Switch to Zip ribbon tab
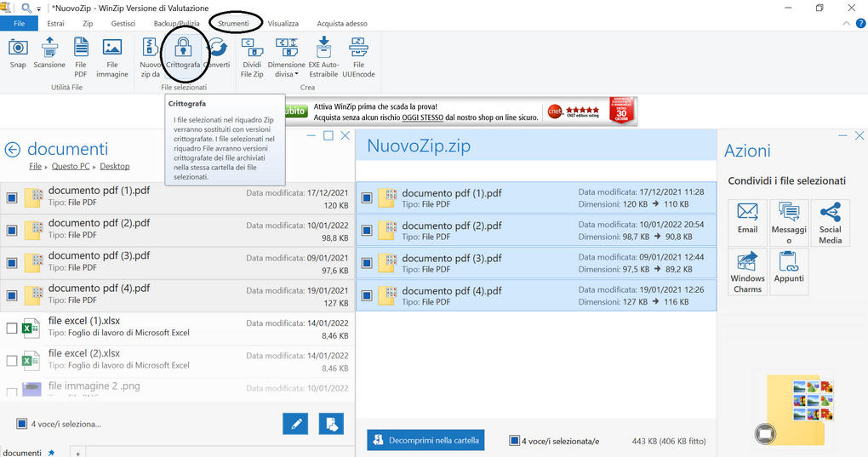Image resolution: width=868 pixels, height=457 pixels. pos(88,23)
